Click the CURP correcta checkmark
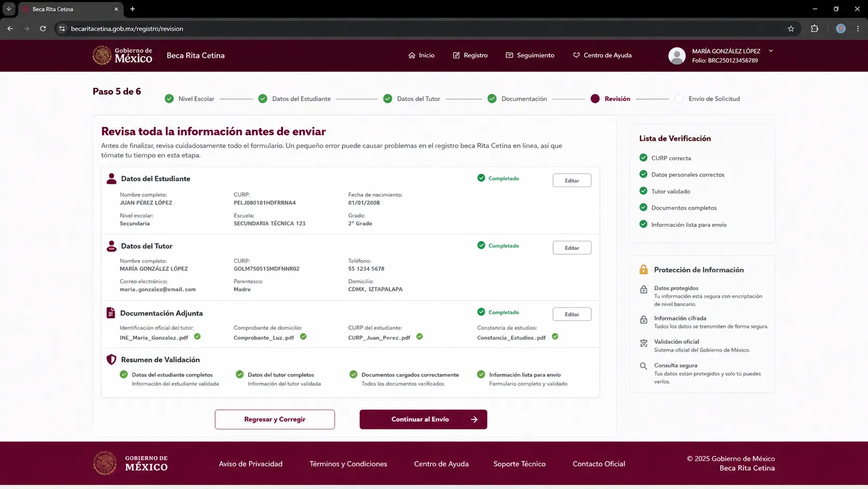This screenshot has width=868, height=489. click(x=644, y=157)
